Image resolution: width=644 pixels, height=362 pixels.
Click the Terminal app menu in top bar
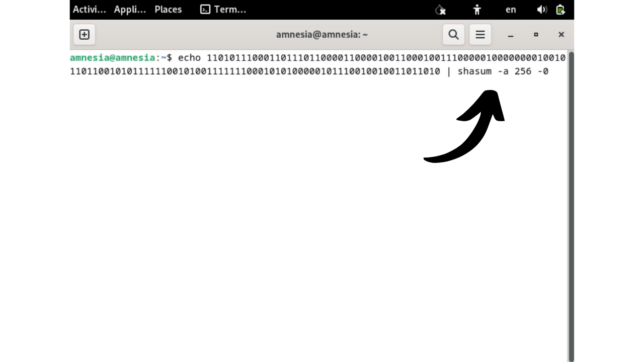tap(223, 10)
